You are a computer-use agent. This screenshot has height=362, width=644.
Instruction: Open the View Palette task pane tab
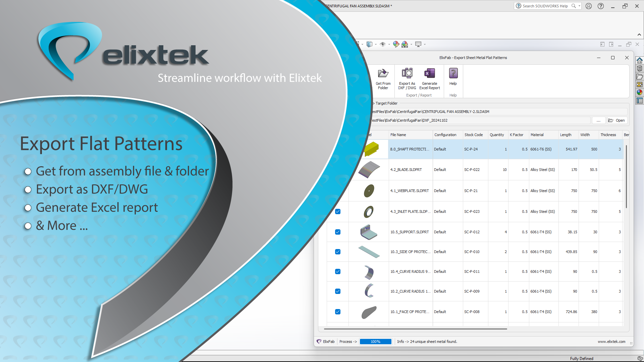point(640,84)
